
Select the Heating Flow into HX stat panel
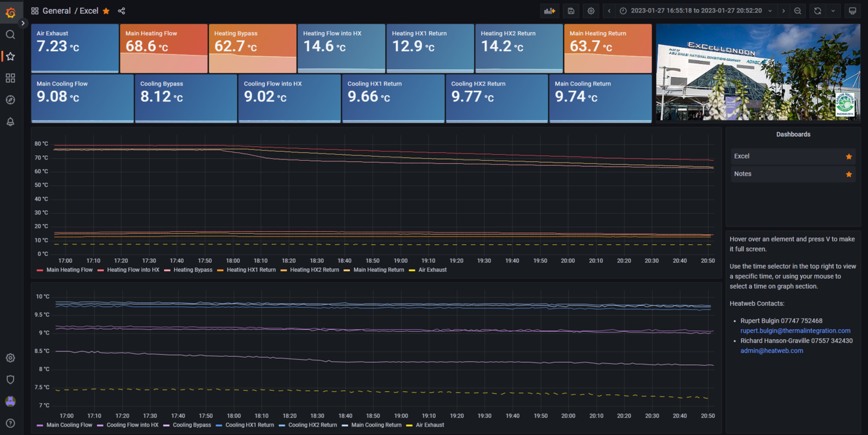coord(341,48)
